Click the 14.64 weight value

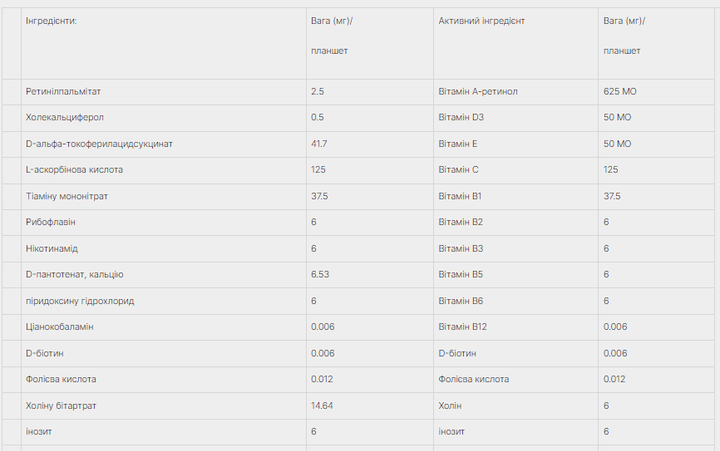point(321,406)
